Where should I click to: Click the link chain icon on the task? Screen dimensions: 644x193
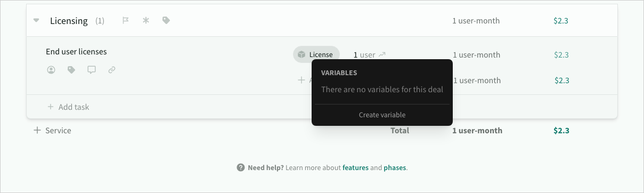[x=112, y=70]
